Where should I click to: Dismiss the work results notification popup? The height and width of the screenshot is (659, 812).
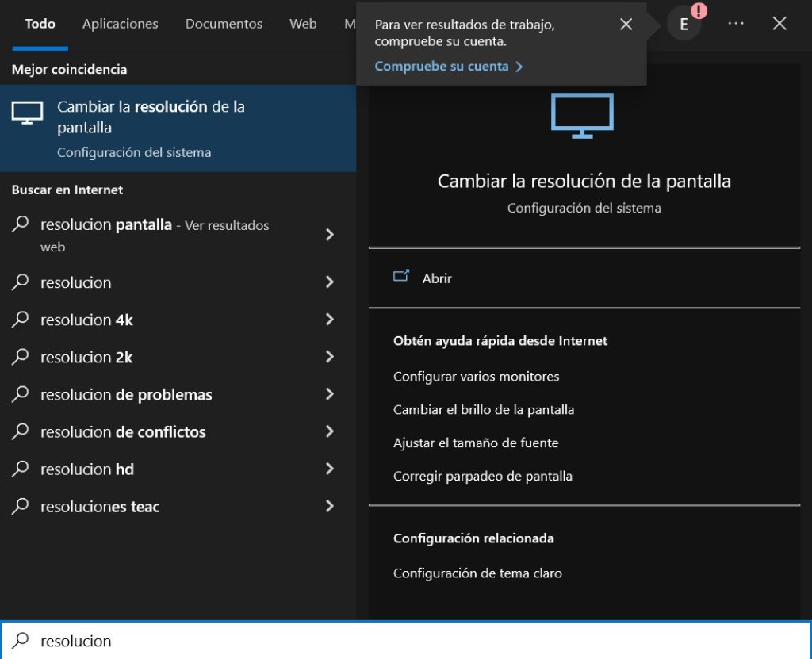click(x=626, y=25)
